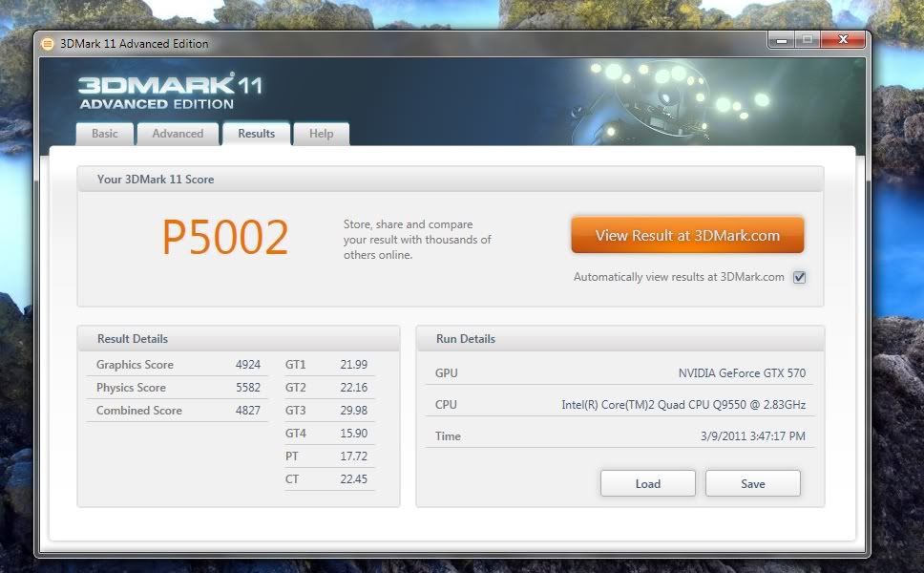Viewport: 924px width, 573px height.
Task: Click the 3DMark 11 Advanced Edition logo
Action: (x=170, y=92)
